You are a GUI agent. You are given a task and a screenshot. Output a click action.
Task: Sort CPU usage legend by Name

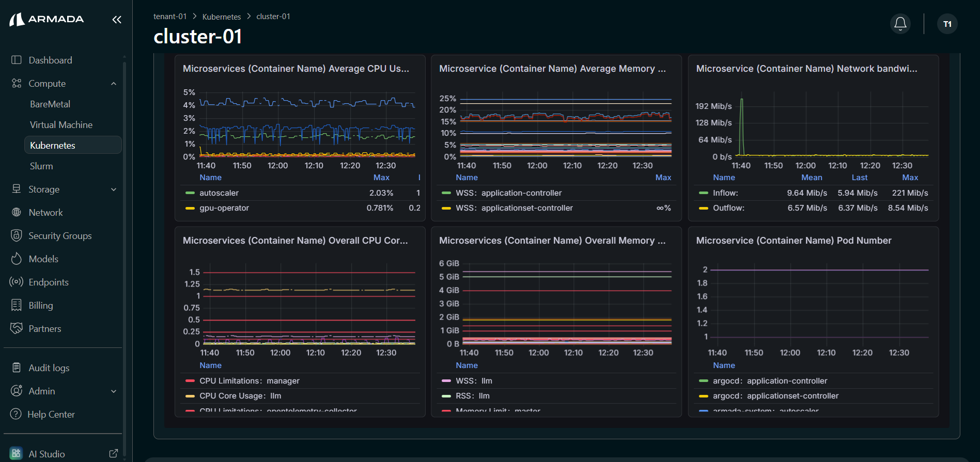210,177
